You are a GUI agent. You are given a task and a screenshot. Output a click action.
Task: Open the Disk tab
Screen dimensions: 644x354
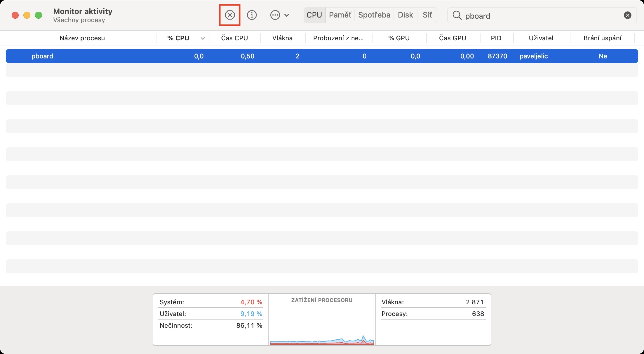[x=405, y=15]
